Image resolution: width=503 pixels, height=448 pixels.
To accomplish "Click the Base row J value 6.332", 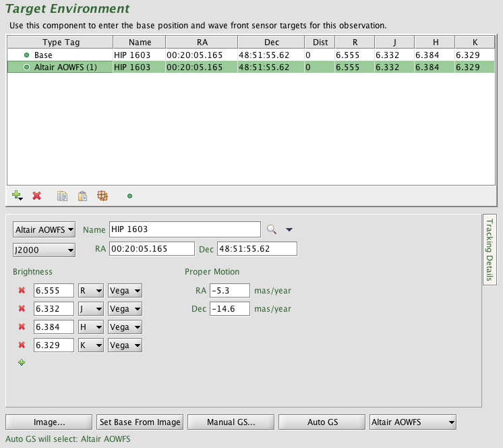I will [x=394, y=55].
